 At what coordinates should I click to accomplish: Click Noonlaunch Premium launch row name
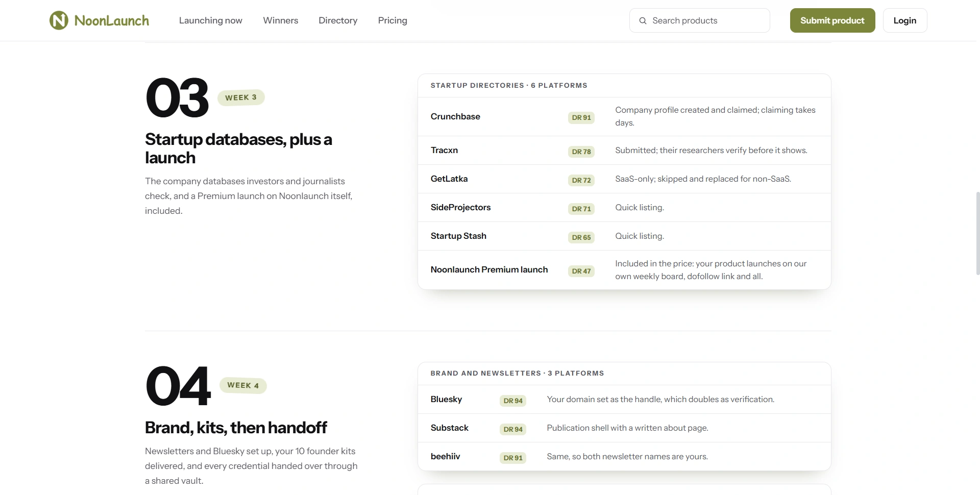[489, 269]
